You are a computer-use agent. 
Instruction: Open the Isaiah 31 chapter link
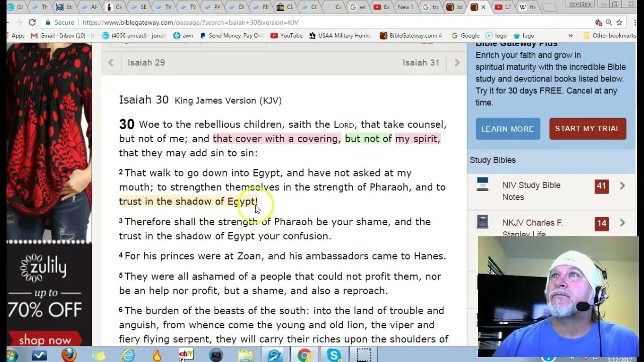click(x=421, y=63)
